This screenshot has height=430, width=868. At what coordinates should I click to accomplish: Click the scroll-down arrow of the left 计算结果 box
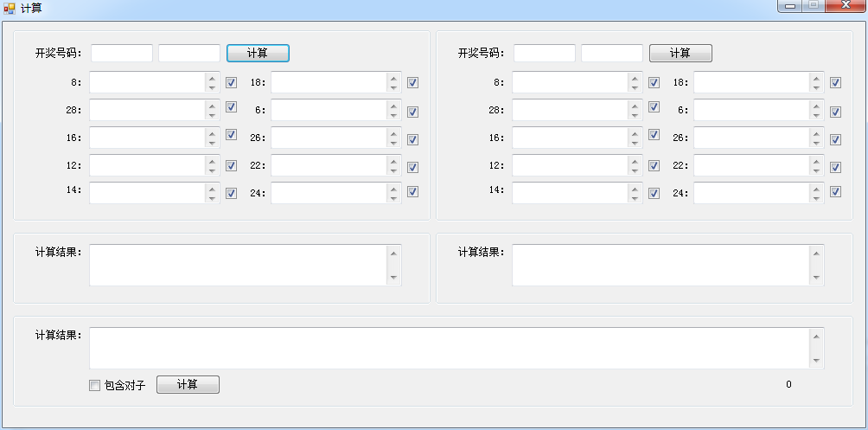coord(394,278)
